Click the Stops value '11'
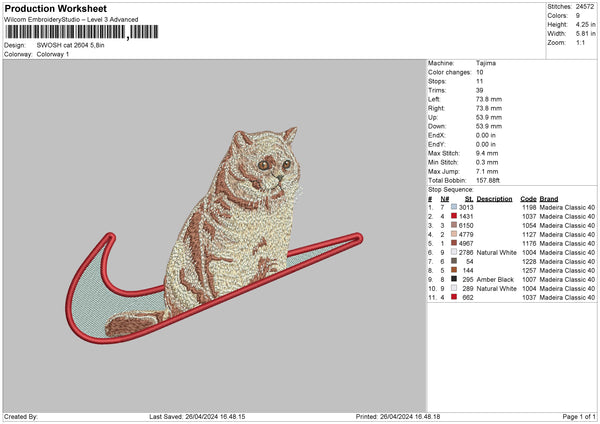Image resolution: width=600 pixels, height=424 pixels. (479, 81)
